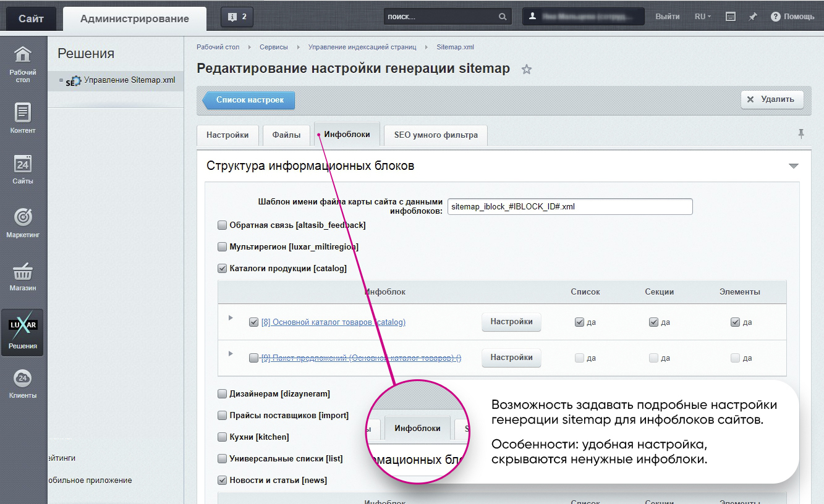Open the Клиенты sidebar section
This screenshot has width=824, height=504.
pyautogui.click(x=23, y=384)
